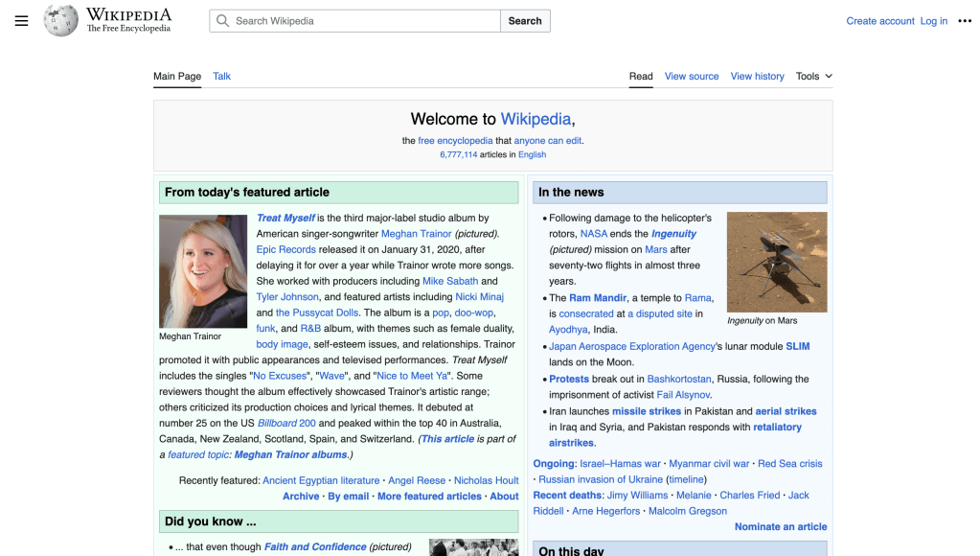Open the Faith and Confidence link

coord(315,547)
